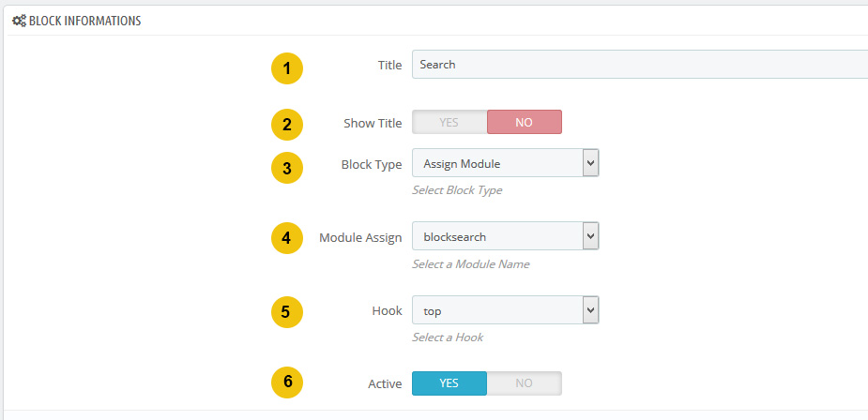Click the yellow number 6 marker

pyautogui.click(x=287, y=382)
